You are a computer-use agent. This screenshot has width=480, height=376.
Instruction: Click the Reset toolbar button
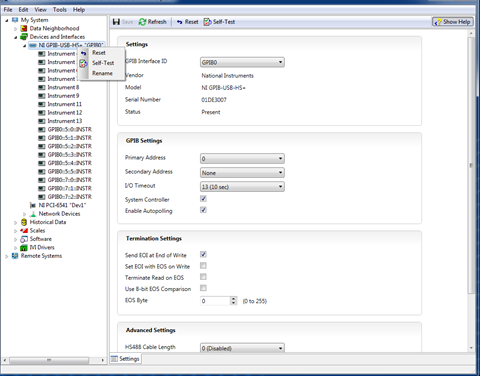(x=187, y=22)
